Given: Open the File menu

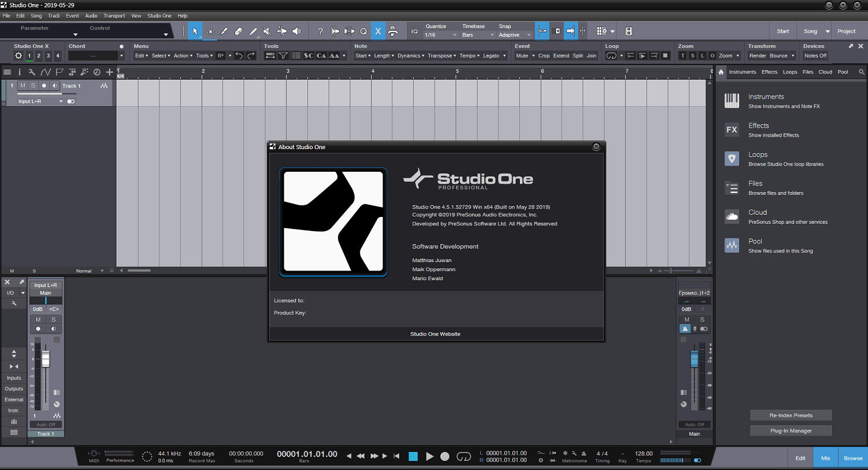Looking at the screenshot, I should point(7,16).
